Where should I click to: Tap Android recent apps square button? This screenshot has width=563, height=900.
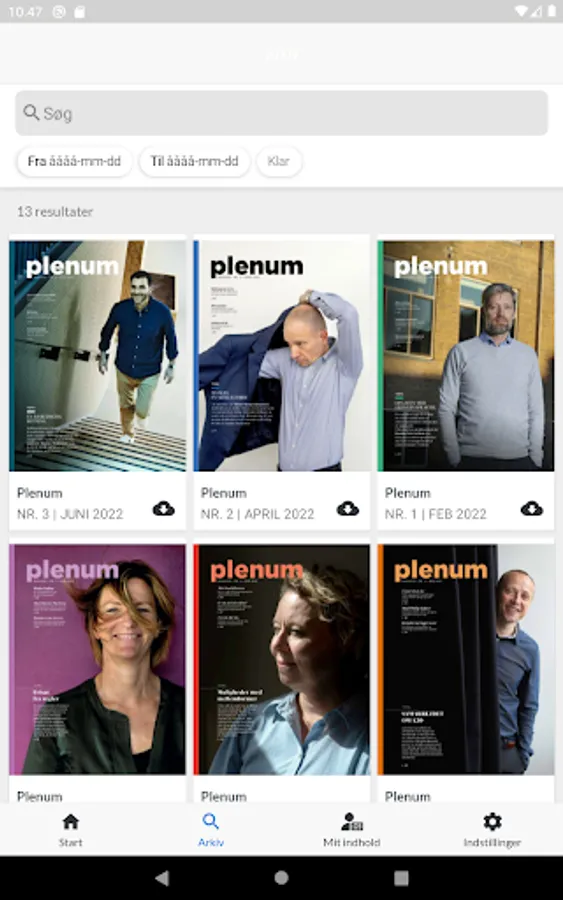401,878
